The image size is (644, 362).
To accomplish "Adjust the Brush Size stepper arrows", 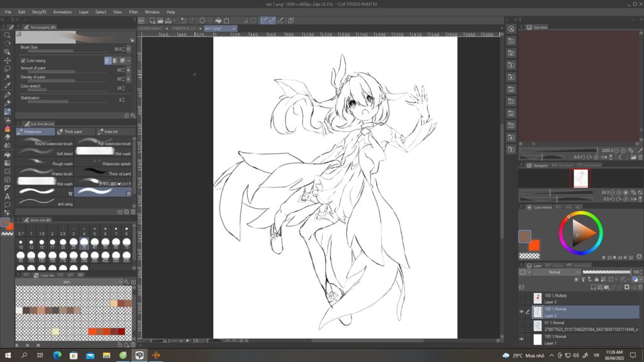I will click(x=123, y=49).
